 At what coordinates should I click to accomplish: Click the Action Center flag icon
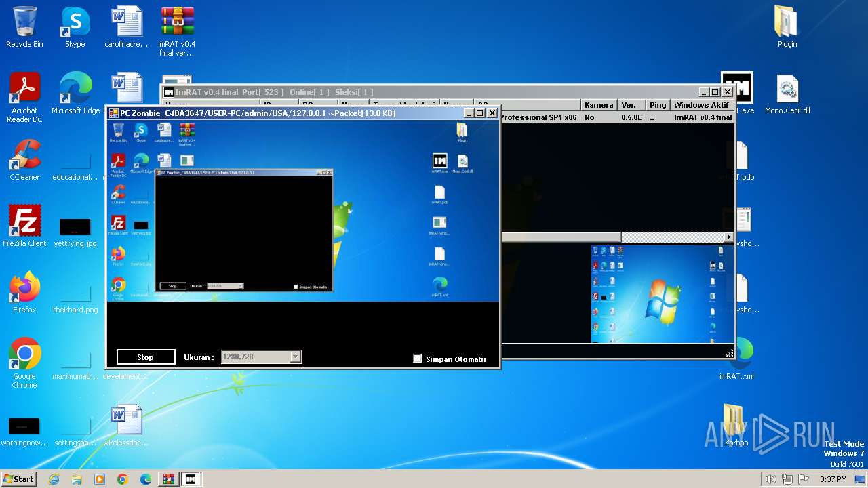[x=804, y=479]
